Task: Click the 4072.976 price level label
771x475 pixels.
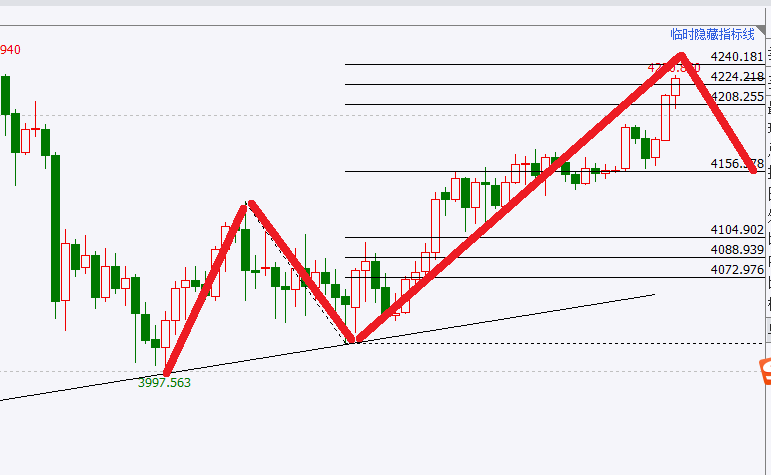Action: [x=737, y=270]
